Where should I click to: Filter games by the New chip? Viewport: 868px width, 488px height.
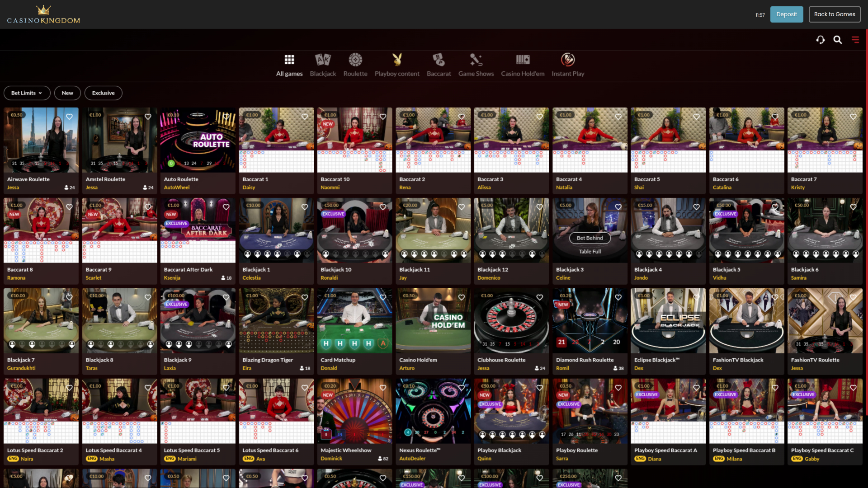67,93
